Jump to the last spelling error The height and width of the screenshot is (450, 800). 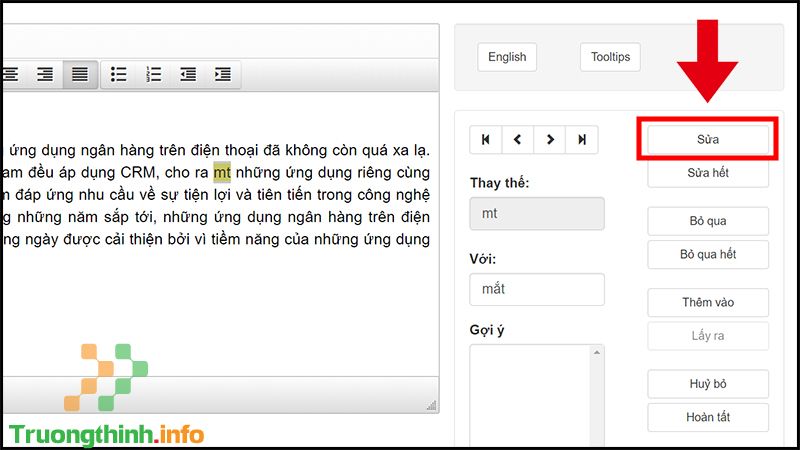[x=582, y=139]
